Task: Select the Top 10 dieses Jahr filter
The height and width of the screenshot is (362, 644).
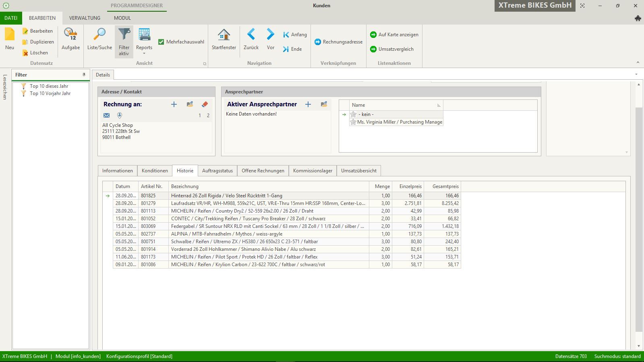Action: click(x=49, y=86)
